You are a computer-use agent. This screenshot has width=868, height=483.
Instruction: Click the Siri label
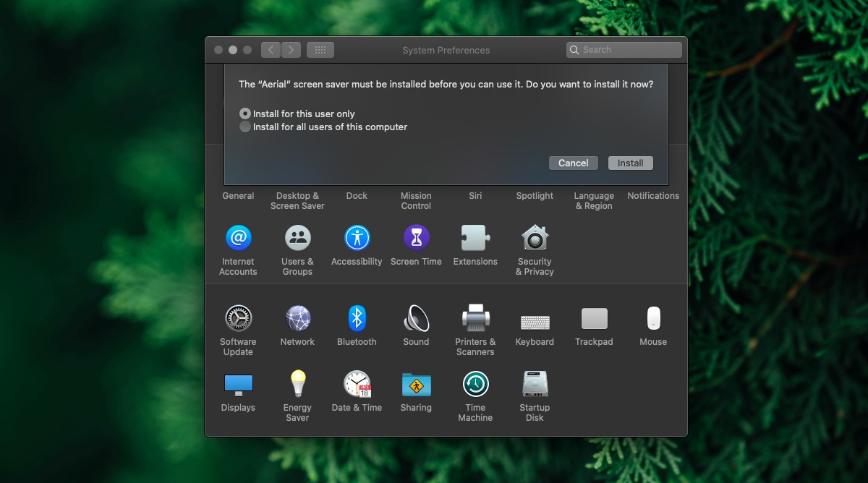coord(475,196)
